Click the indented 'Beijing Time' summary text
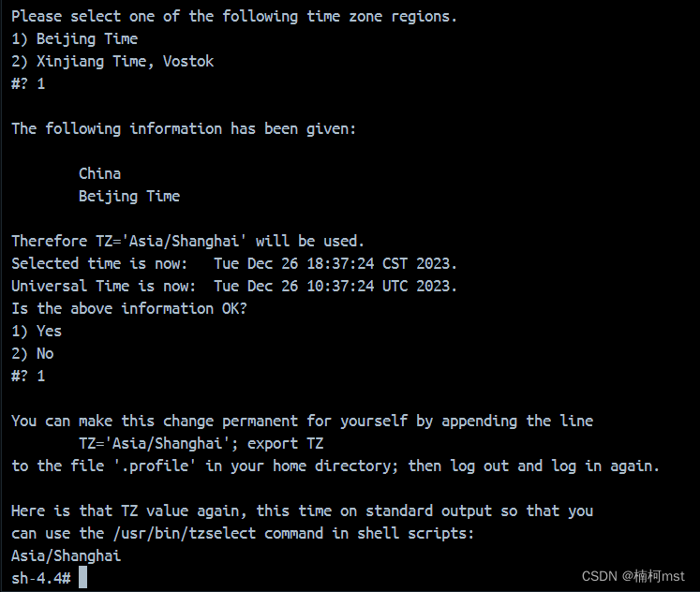 point(129,197)
